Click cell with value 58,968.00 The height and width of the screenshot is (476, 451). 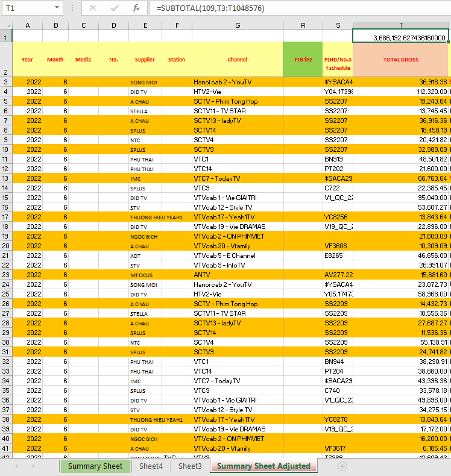[400, 294]
